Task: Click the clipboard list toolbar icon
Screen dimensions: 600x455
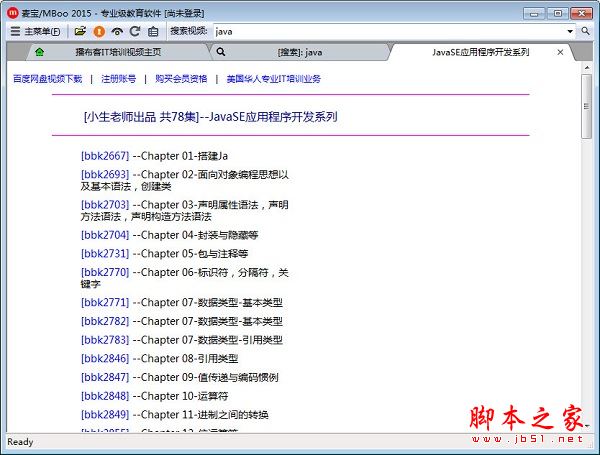Action: point(153,31)
